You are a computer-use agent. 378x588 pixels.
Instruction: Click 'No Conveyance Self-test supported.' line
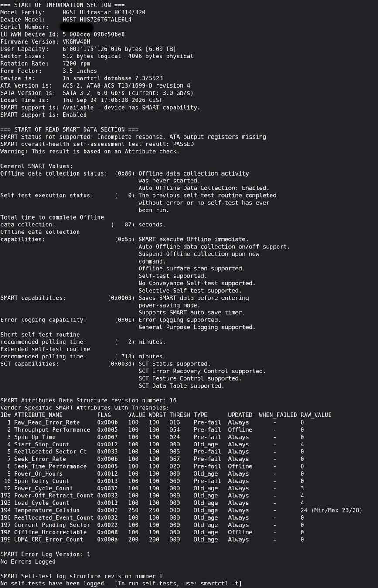tap(197, 283)
